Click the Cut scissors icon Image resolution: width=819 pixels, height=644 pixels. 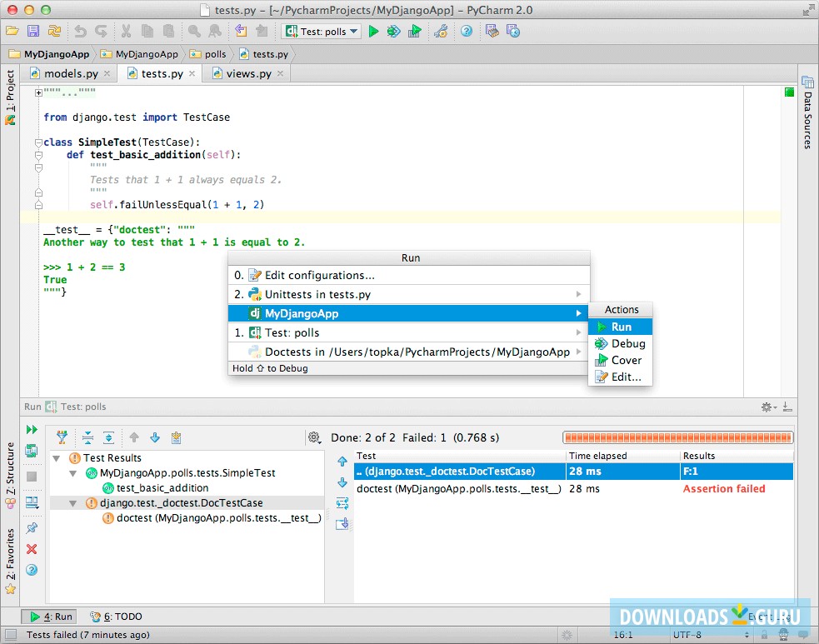127,32
